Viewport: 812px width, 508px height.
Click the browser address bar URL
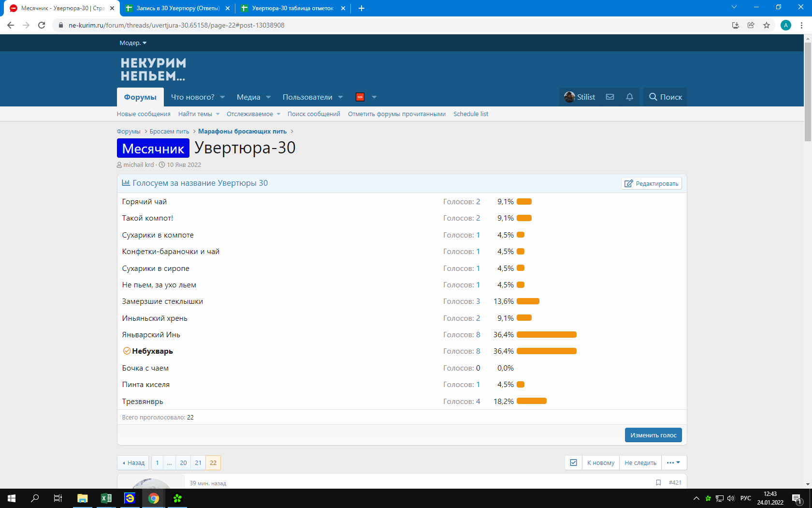pos(176,25)
